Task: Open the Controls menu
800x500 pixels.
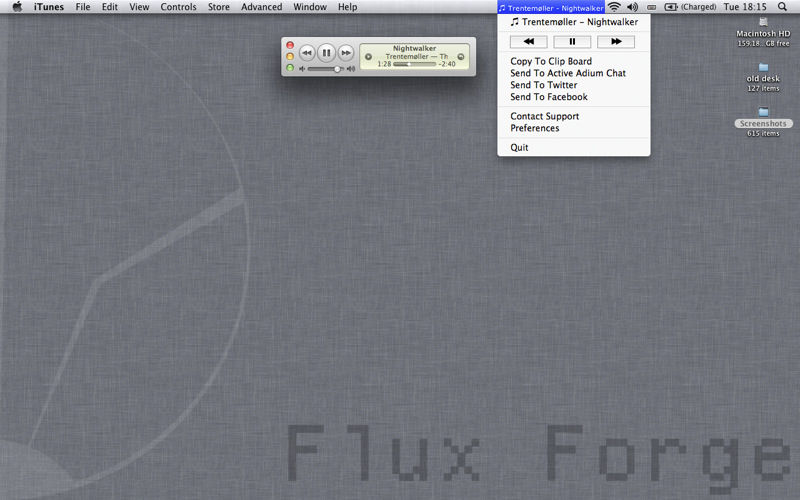Action: [178, 7]
